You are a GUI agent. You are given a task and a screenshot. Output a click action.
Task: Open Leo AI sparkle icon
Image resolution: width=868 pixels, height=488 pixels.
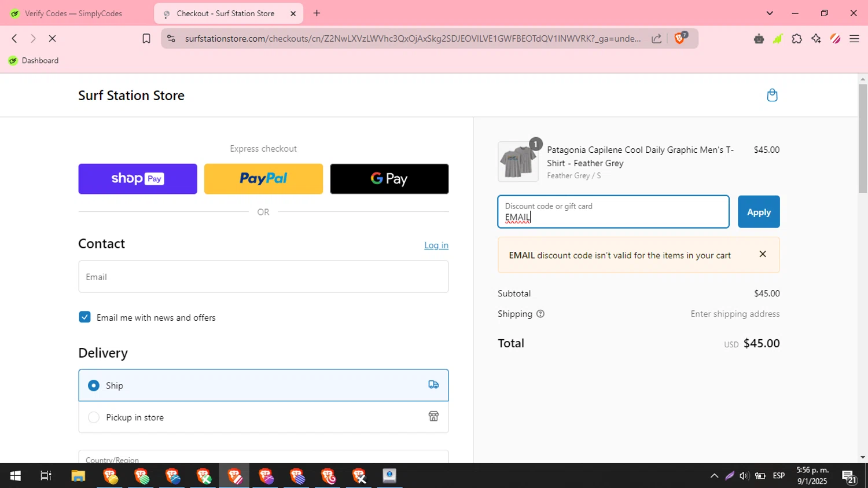[816, 39]
